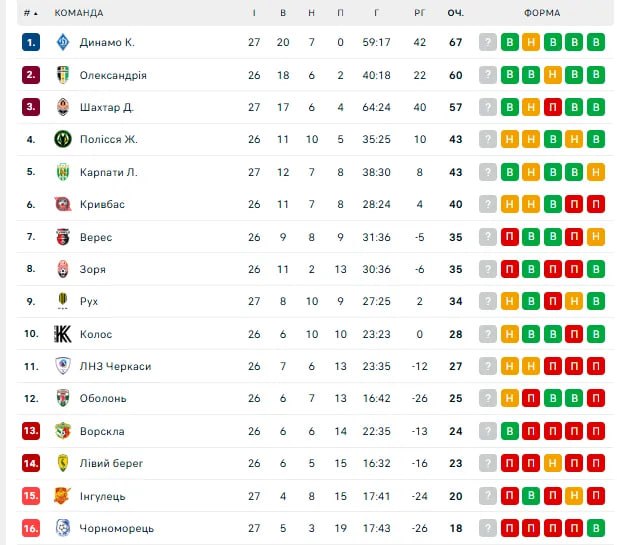Click red position badge 16

pos(31,528)
